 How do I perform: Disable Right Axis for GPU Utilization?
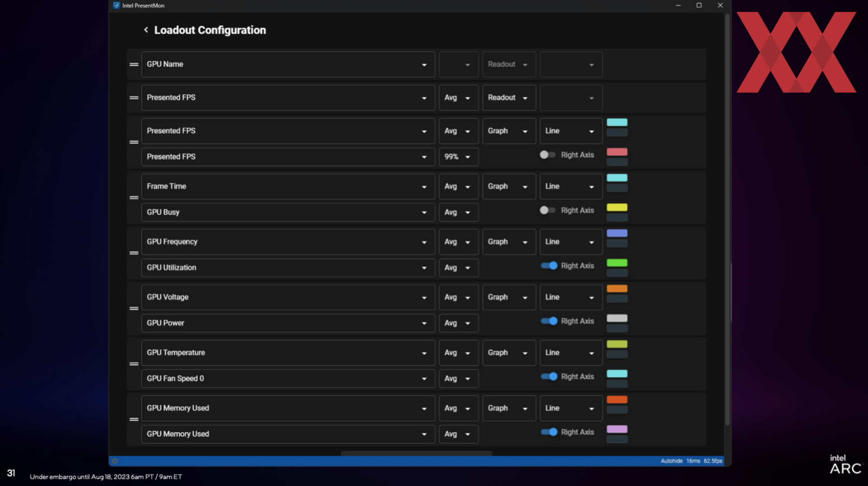click(549, 266)
